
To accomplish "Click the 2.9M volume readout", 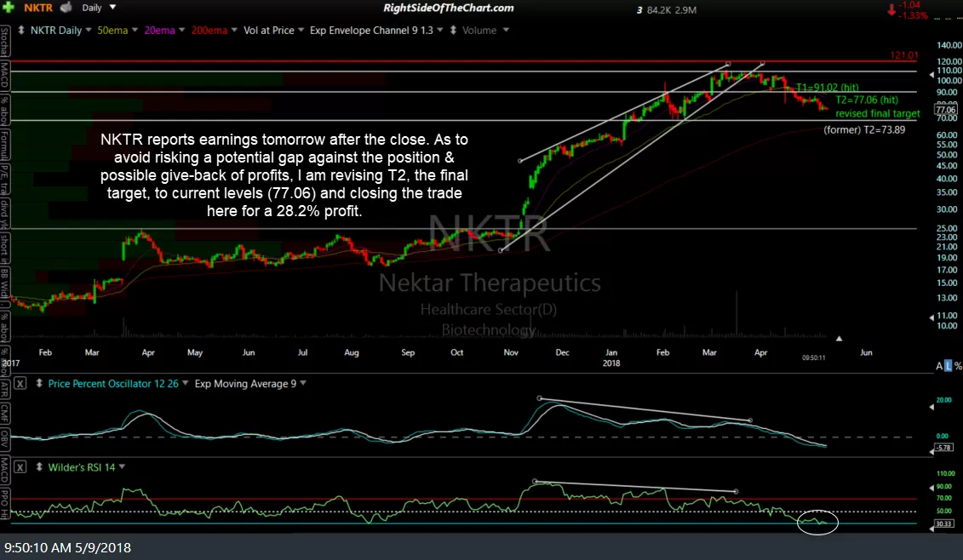I will [x=684, y=10].
